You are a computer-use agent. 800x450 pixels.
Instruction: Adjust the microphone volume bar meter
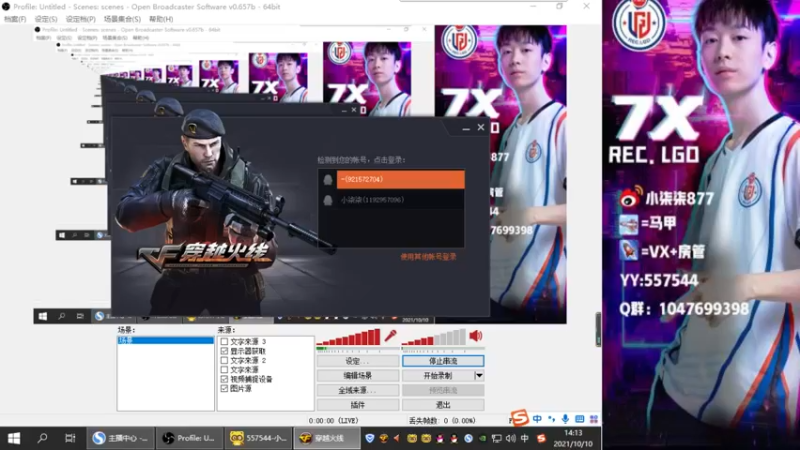point(348,337)
